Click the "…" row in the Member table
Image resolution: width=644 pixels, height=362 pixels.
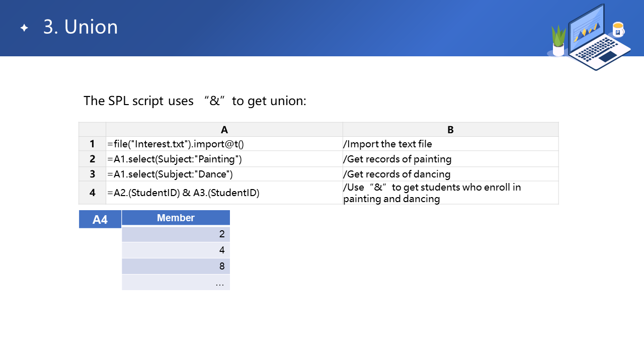pyautogui.click(x=176, y=283)
